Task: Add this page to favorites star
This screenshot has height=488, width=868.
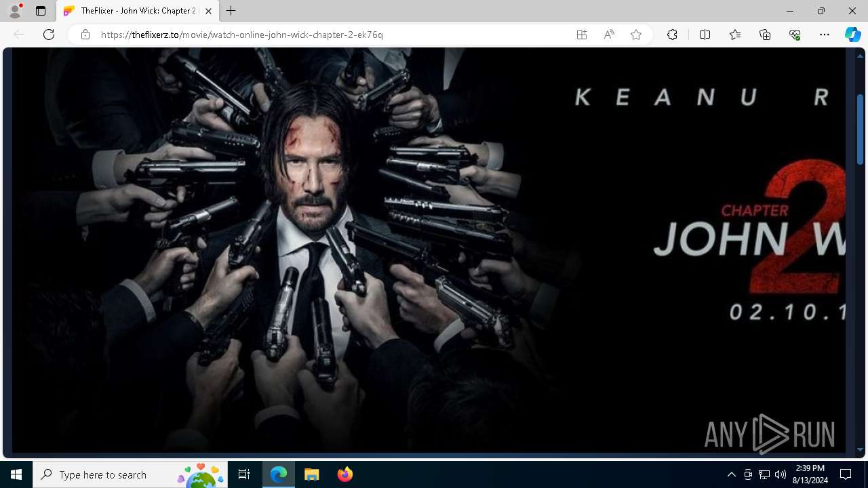Action: 636,35
